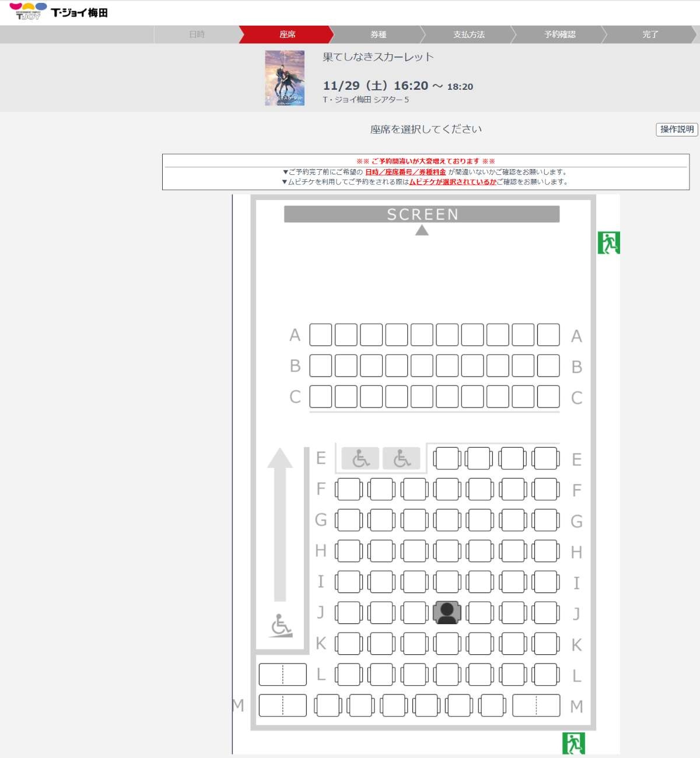Open the 日時 step tab
This screenshot has width=700, height=758.
(197, 34)
